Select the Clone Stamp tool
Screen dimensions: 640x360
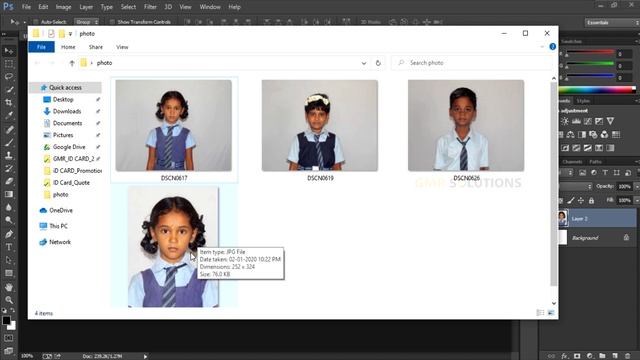click(x=9, y=156)
